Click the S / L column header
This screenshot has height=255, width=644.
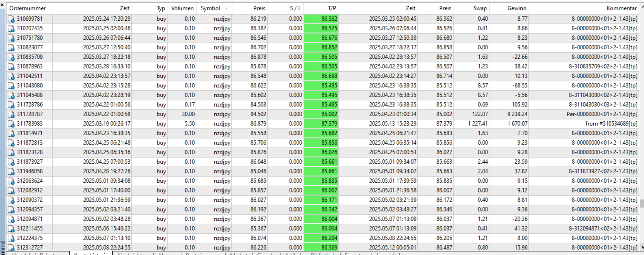coord(286,8)
